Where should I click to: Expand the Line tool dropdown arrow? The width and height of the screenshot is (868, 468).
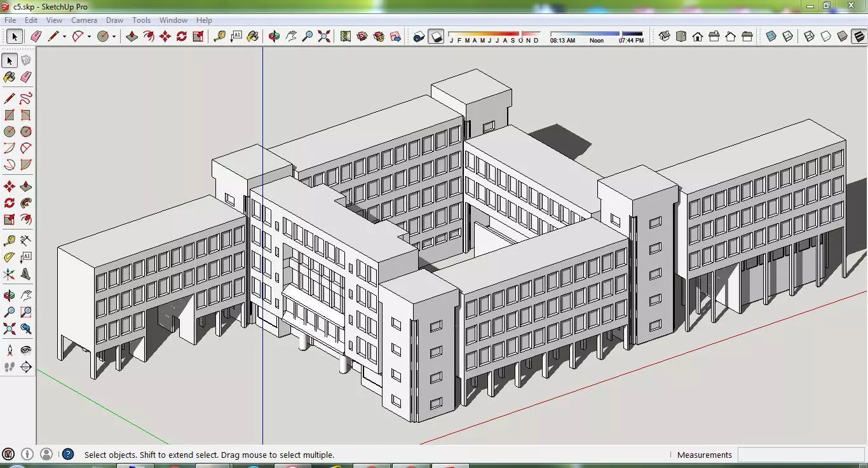64,37
